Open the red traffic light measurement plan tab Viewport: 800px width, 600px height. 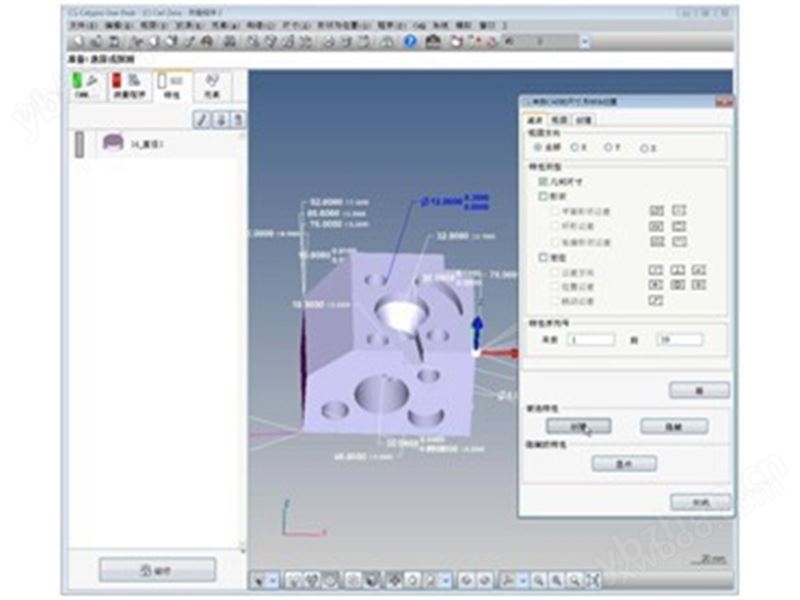129,86
